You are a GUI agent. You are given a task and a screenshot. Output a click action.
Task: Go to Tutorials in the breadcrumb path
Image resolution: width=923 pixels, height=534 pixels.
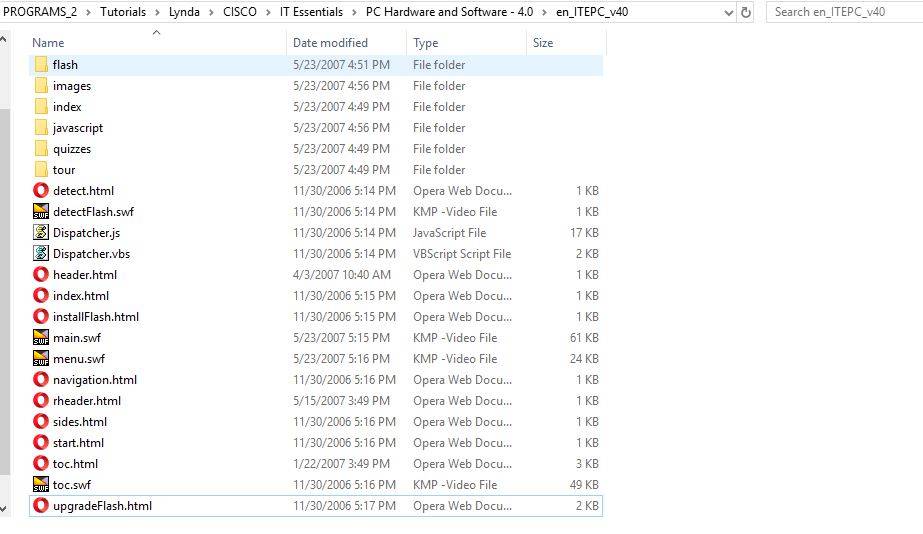pos(123,12)
